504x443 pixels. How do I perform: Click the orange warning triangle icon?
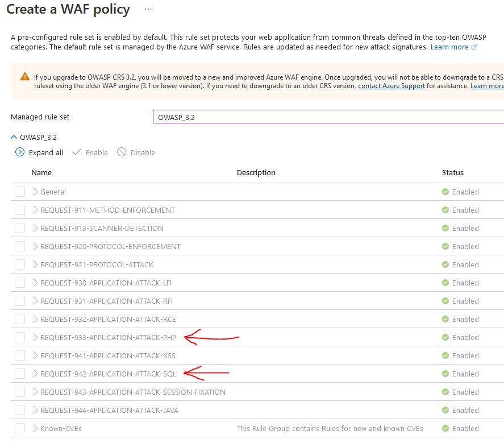(25, 77)
